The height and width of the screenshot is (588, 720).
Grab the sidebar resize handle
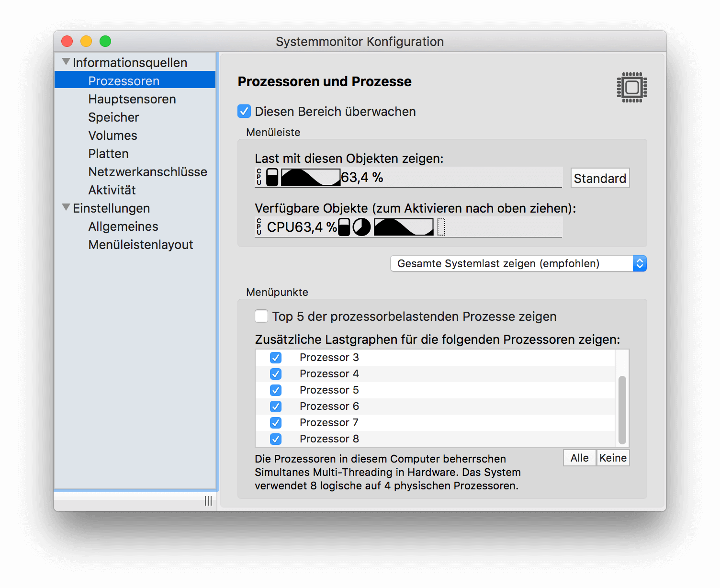tap(208, 501)
